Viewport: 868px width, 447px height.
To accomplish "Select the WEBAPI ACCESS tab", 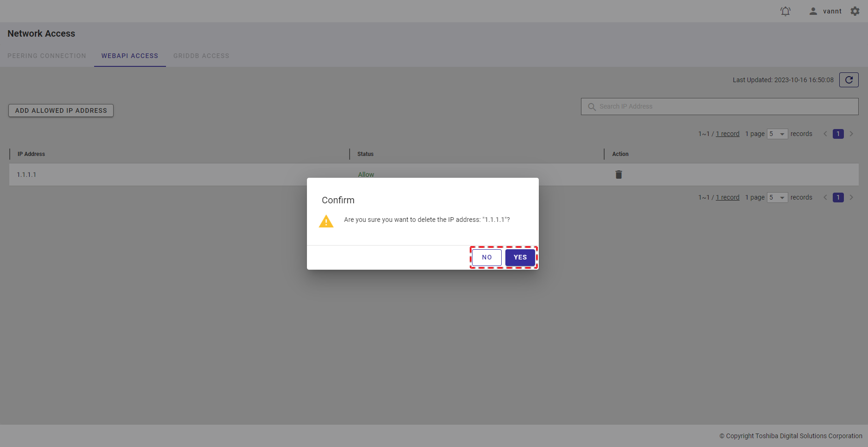I will tap(130, 56).
